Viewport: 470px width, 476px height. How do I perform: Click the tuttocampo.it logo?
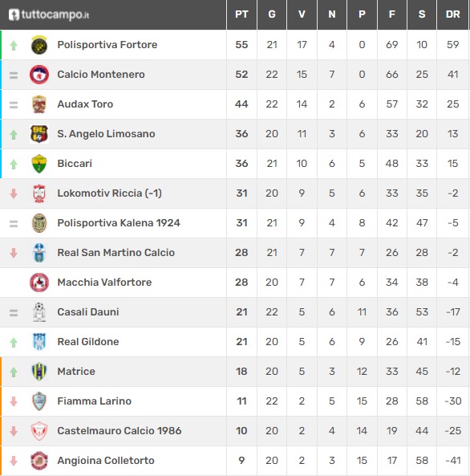point(49,14)
